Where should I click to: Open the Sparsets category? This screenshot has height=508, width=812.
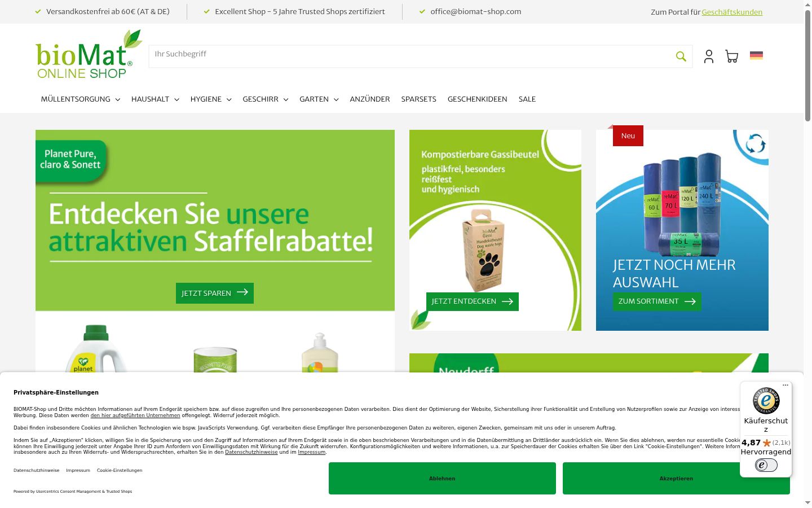[x=419, y=99]
